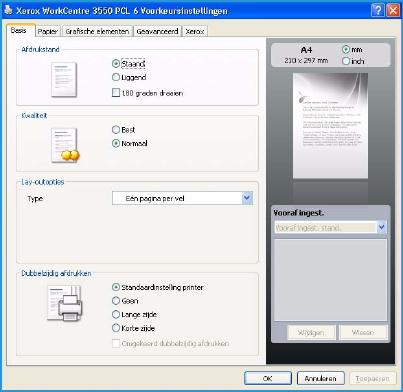Screen dimensions: 403x392
Task: Go to the Geavanceerd tab
Action: click(157, 31)
